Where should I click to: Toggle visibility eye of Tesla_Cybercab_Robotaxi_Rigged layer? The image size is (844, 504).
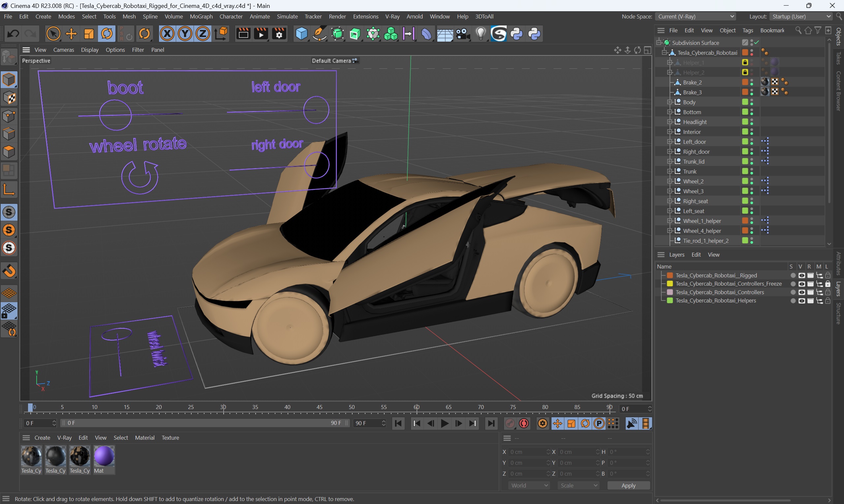pyautogui.click(x=801, y=275)
